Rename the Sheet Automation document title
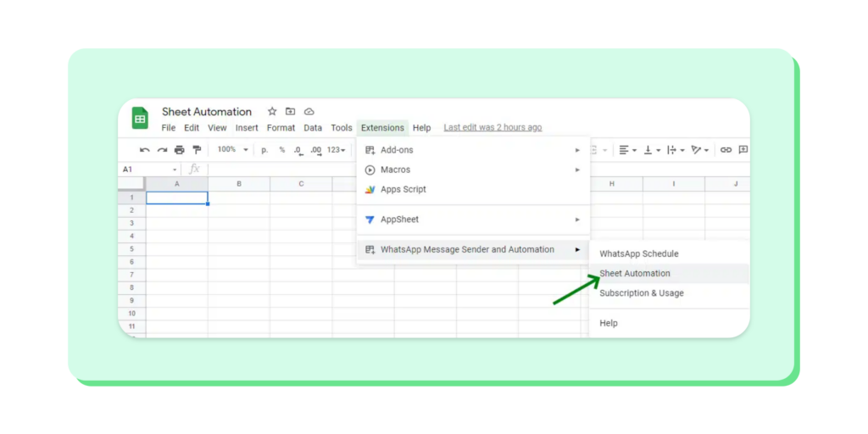The image size is (868, 434). pyautogui.click(x=207, y=112)
